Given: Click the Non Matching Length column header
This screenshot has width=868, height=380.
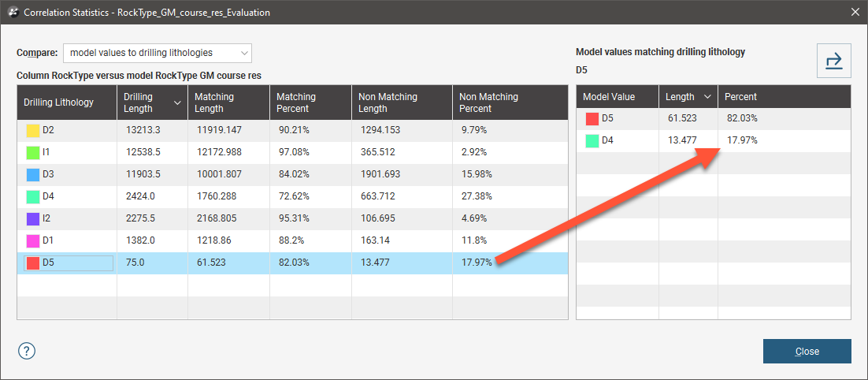Looking at the screenshot, I should (402, 102).
